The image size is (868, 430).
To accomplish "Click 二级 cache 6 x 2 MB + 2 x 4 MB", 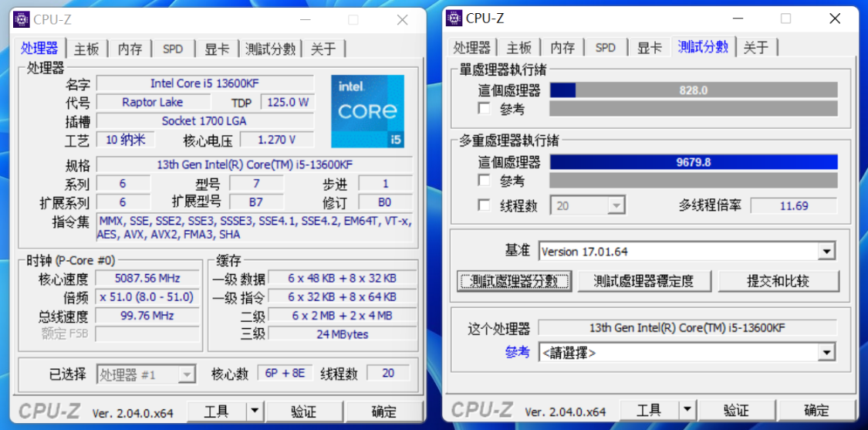I will [343, 316].
